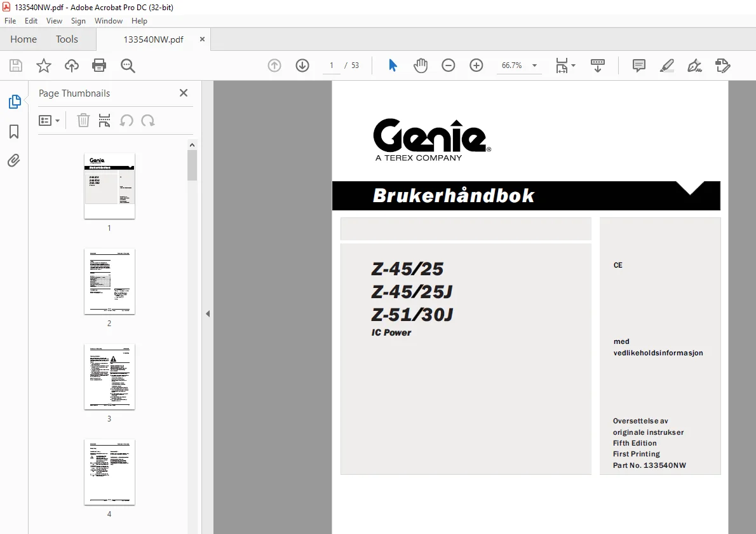The height and width of the screenshot is (534, 756).
Task: Zoom in with plus icon
Action: pyautogui.click(x=476, y=65)
